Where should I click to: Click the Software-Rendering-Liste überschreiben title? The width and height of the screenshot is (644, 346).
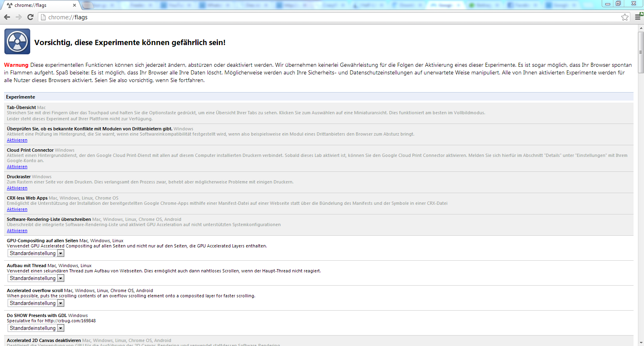tap(49, 219)
